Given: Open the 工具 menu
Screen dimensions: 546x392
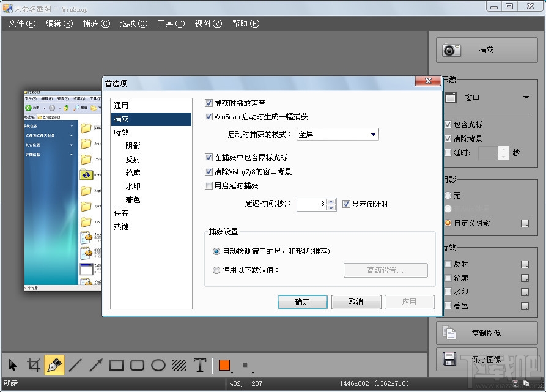Looking at the screenshot, I should click(x=171, y=23).
